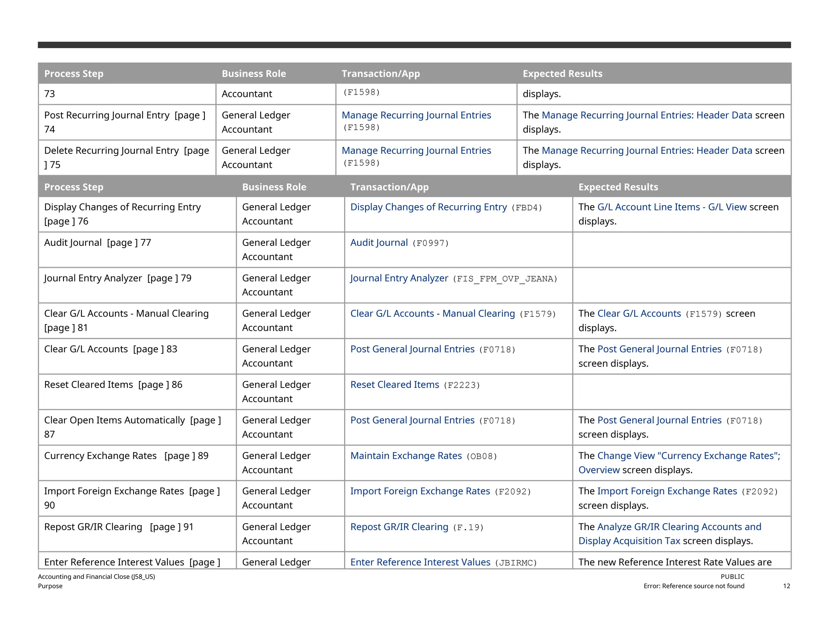Click the first Expected Results column header
This screenshot has height=644, width=834.
562,74
